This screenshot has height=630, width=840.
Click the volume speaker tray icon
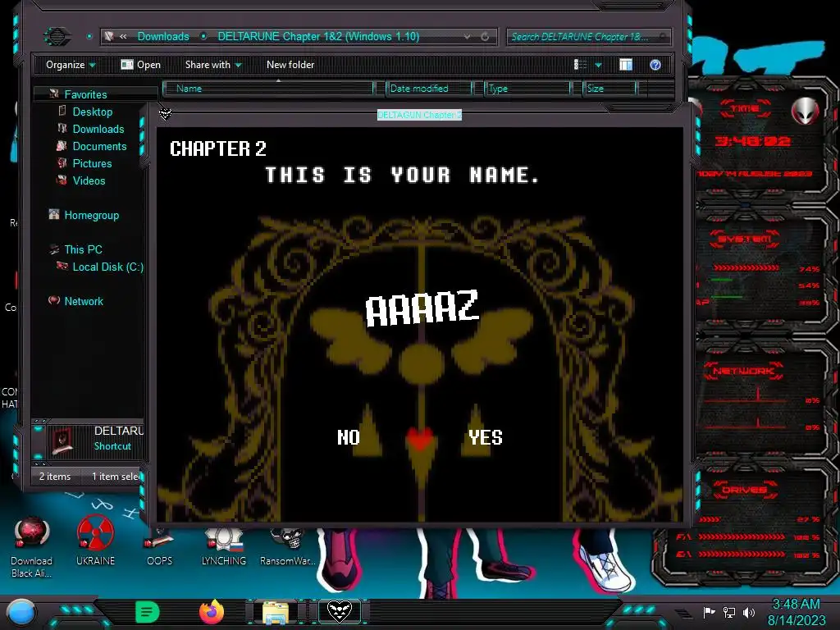748,612
